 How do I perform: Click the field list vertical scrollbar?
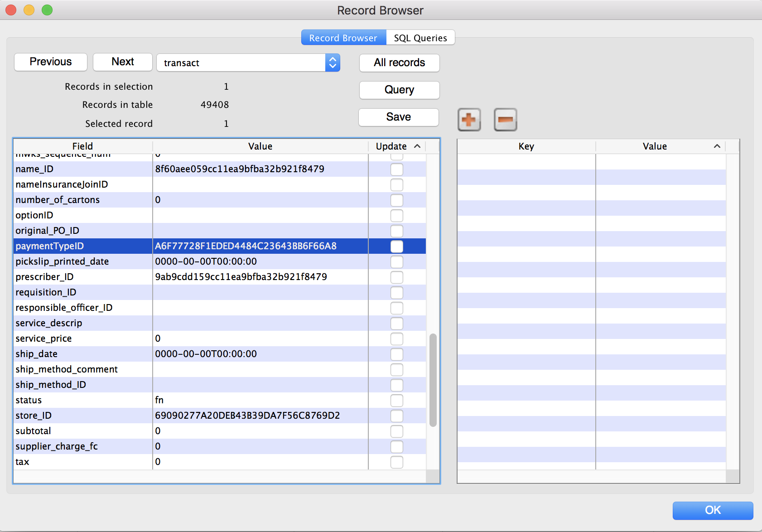click(433, 380)
